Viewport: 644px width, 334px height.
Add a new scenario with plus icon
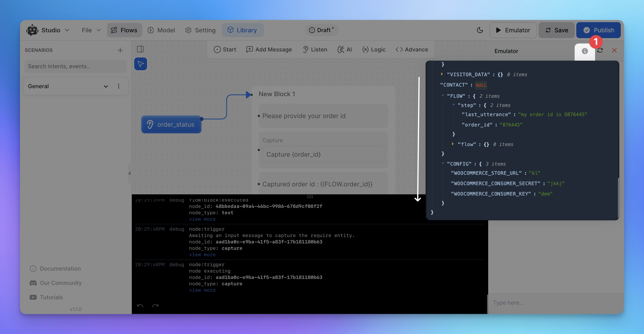pyautogui.click(x=120, y=50)
